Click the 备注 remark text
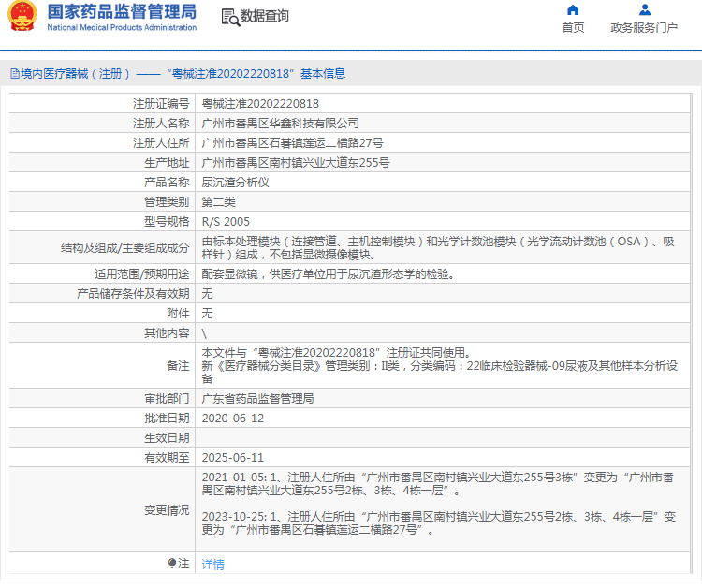The height and width of the screenshot is (588, 702). coord(439,366)
